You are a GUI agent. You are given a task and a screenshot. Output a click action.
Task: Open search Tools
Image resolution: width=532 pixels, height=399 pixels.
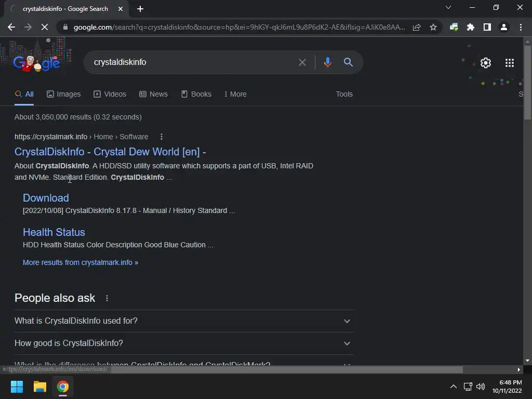click(344, 95)
